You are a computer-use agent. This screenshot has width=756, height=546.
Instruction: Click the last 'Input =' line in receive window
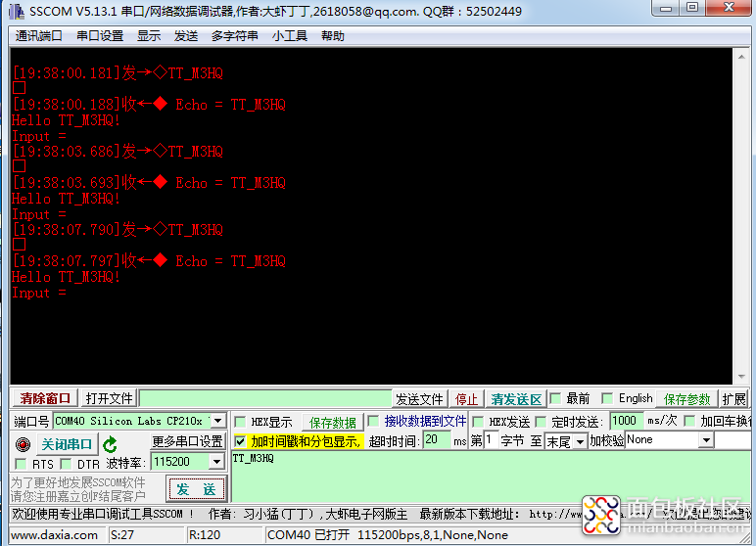click(39, 293)
